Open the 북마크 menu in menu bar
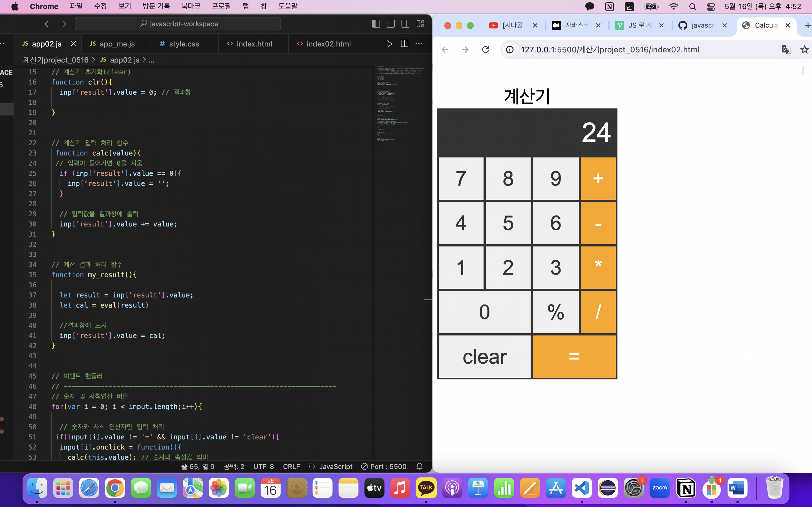This screenshot has height=507, width=812. (x=191, y=6)
